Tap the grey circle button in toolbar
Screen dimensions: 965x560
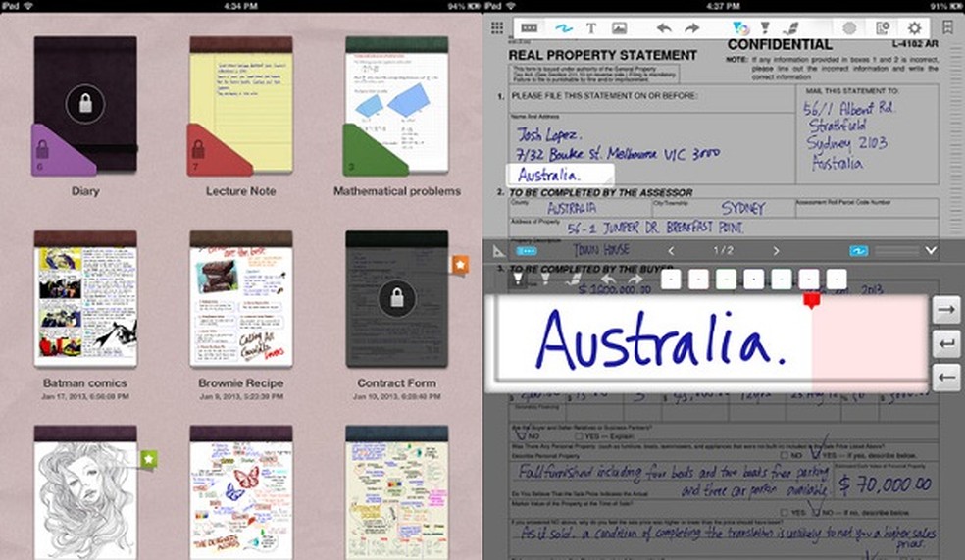(849, 27)
